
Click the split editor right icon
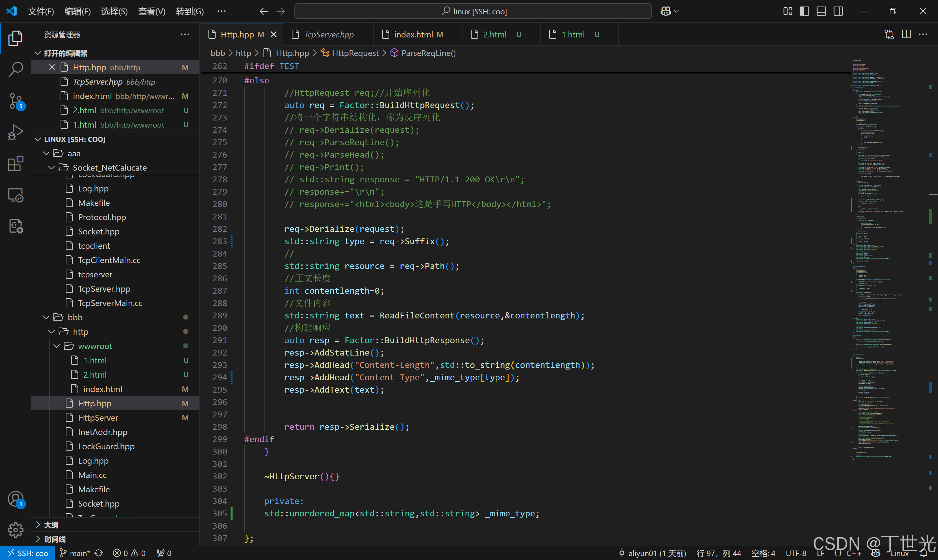[906, 34]
